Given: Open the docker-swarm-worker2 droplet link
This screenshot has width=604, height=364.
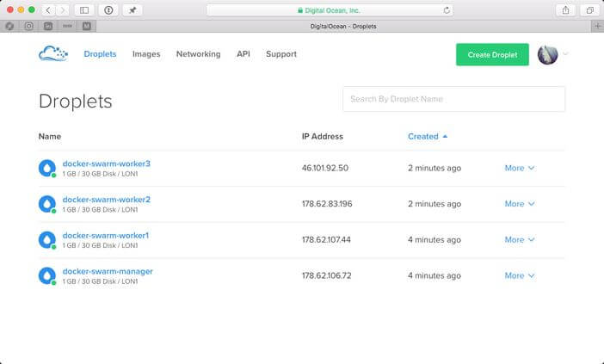Looking at the screenshot, I should [x=106, y=200].
